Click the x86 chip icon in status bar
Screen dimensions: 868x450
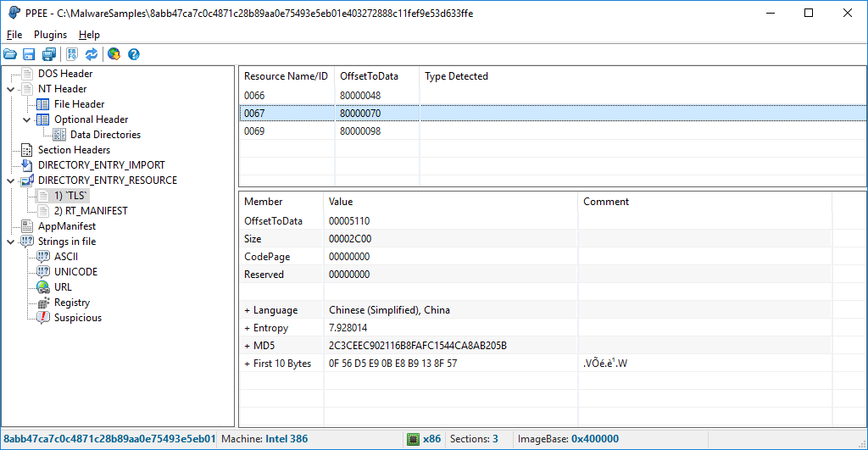[413, 440]
